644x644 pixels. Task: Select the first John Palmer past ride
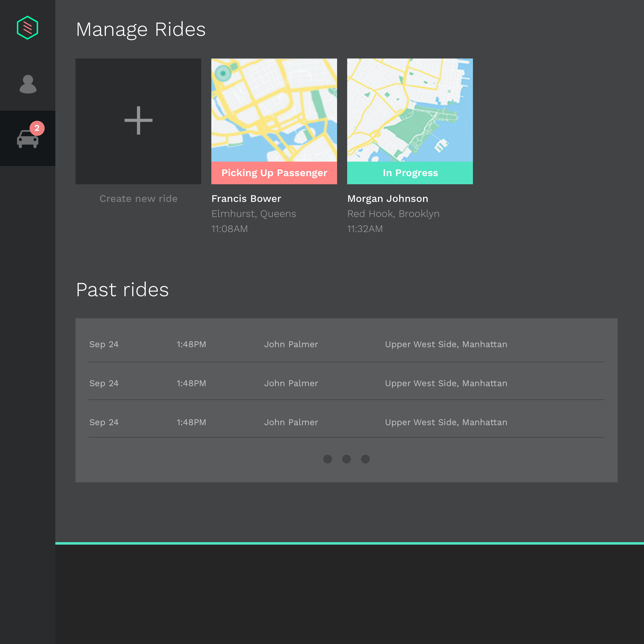(x=291, y=344)
